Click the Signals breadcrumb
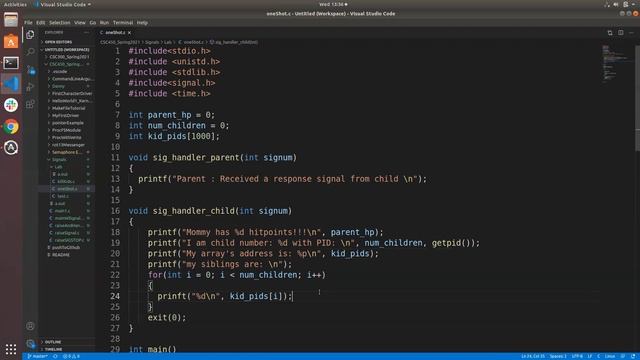 [152, 42]
